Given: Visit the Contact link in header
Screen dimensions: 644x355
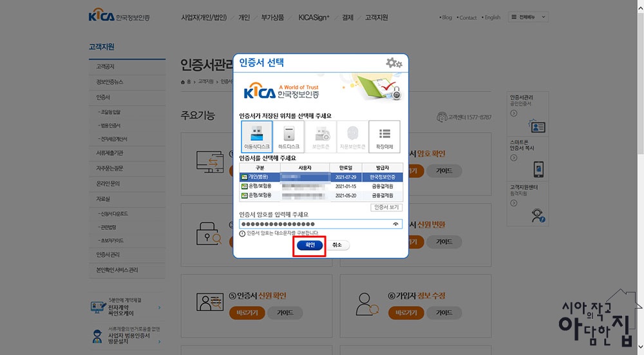Looking at the screenshot, I should [467, 17].
